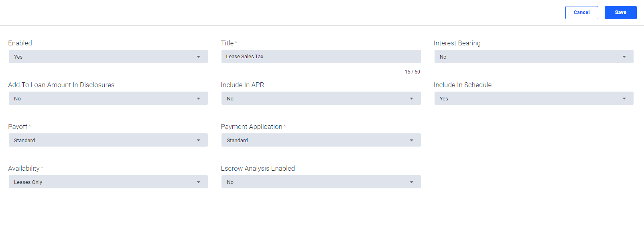The height and width of the screenshot is (245, 644).
Task: Open the Availability dropdown showing Leases Only
Action: pyautogui.click(x=108, y=182)
